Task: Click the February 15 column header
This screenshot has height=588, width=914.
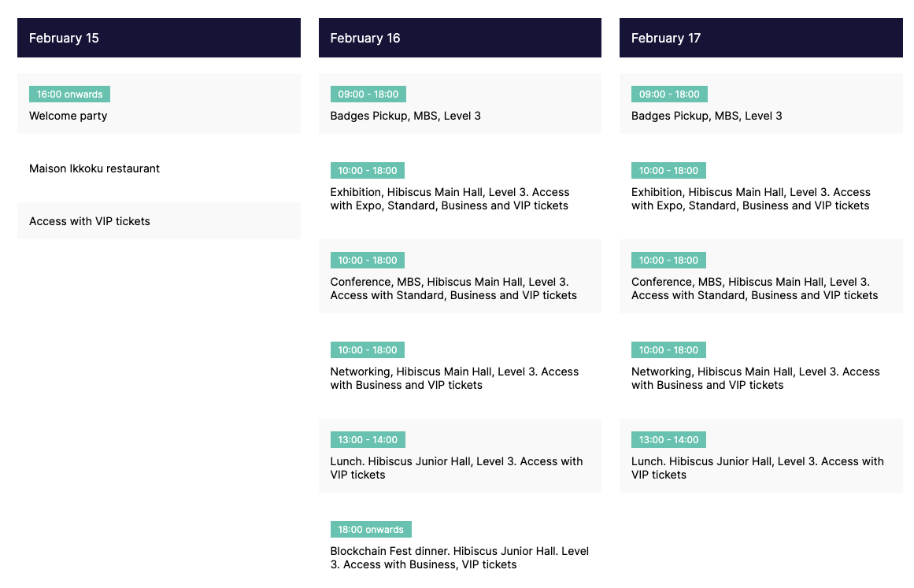Action: pyautogui.click(x=158, y=38)
